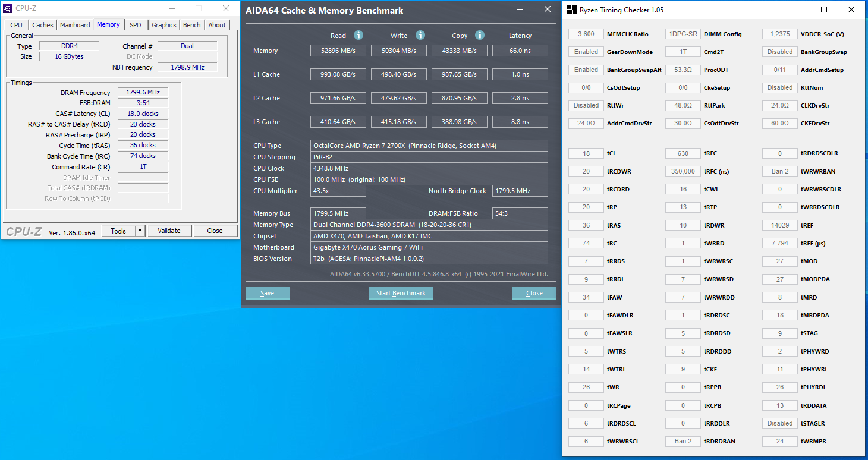Select tRFC (ns) value 350,000
The width and height of the screenshot is (868, 460).
(x=683, y=171)
